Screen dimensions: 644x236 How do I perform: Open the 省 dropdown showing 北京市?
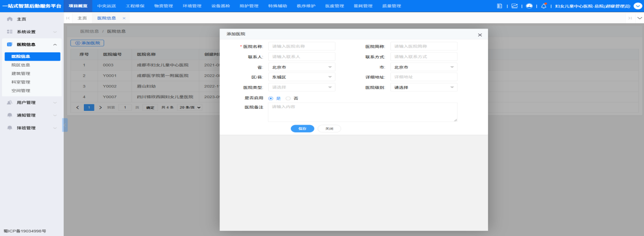[302, 67]
